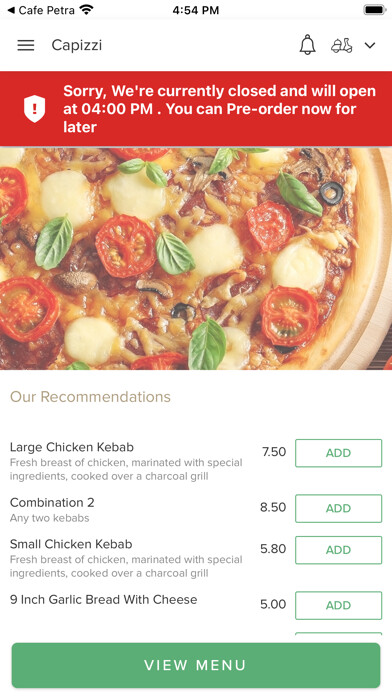
Task: Expand the delivery mode dropdown chevron
Action: click(370, 45)
